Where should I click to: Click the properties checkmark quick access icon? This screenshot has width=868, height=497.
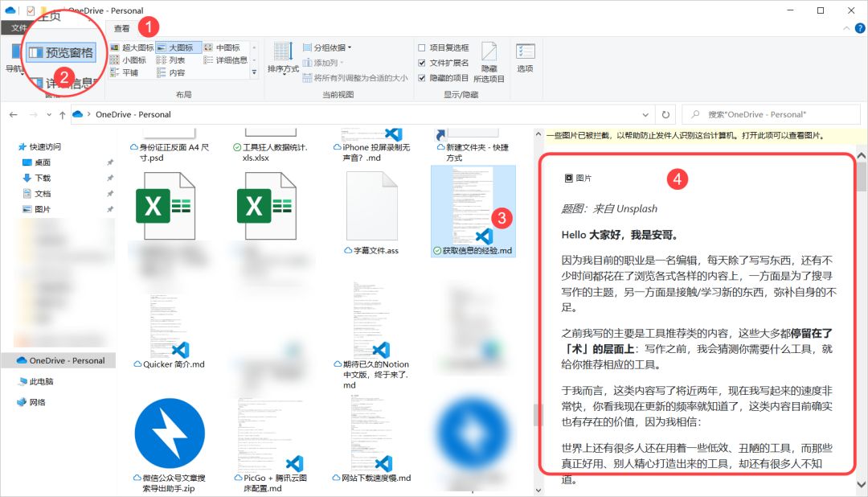point(31,10)
